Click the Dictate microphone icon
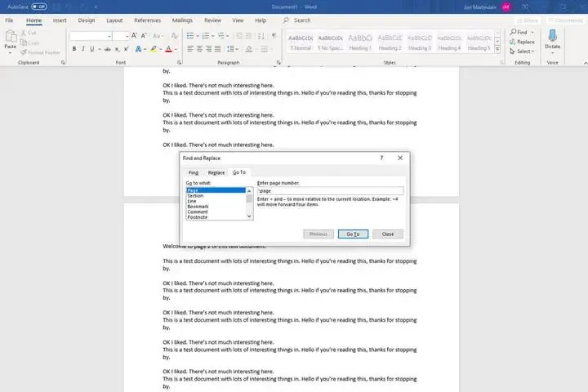Image resolution: width=588 pixels, height=392 pixels. coord(552,36)
